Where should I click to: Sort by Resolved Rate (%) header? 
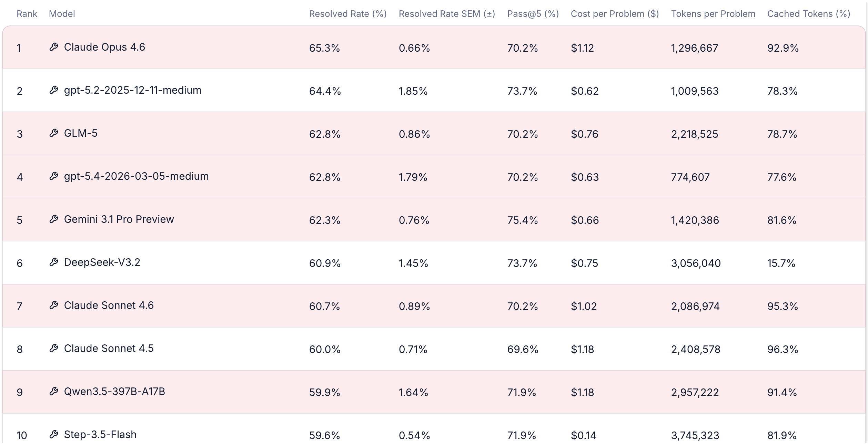coord(347,14)
